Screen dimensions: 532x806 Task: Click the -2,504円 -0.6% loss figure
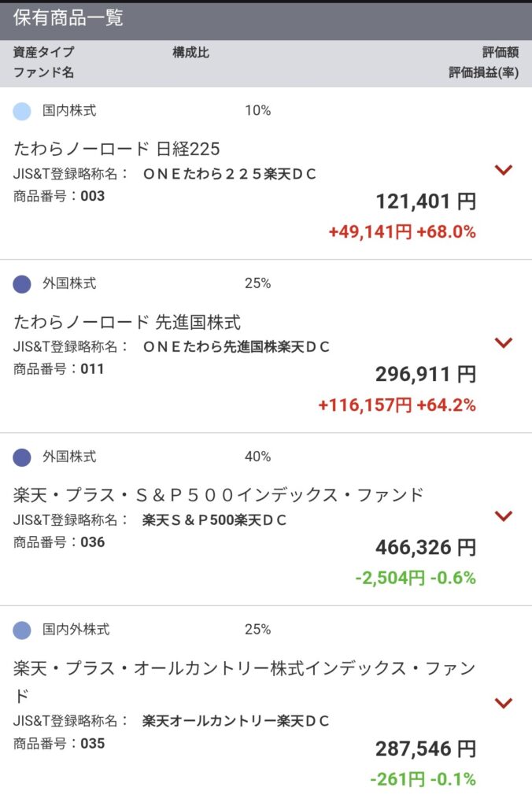point(415,579)
